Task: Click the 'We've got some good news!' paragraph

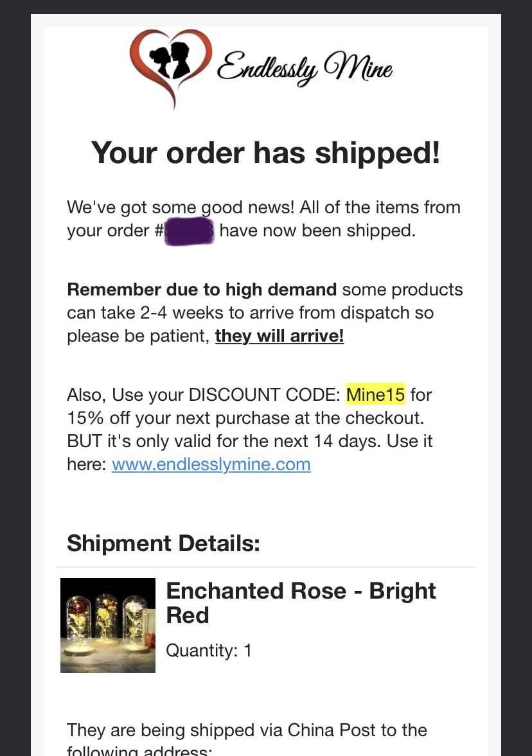Action: (x=264, y=219)
